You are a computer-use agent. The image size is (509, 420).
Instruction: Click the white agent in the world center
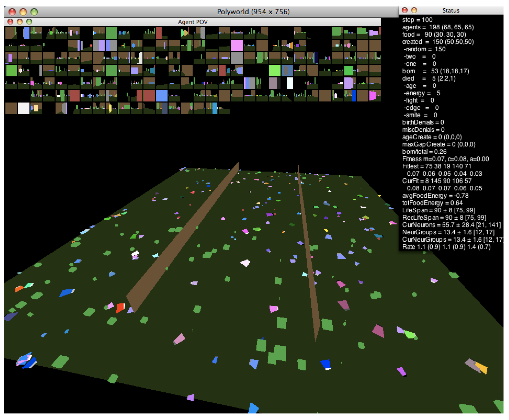pyautogui.click(x=245, y=263)
